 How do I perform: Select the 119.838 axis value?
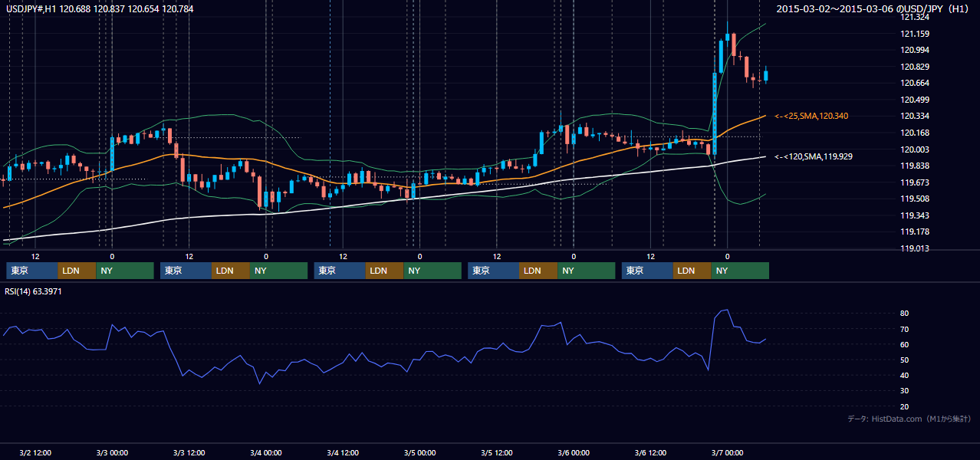pyautogui.click(x=914, y=166)
